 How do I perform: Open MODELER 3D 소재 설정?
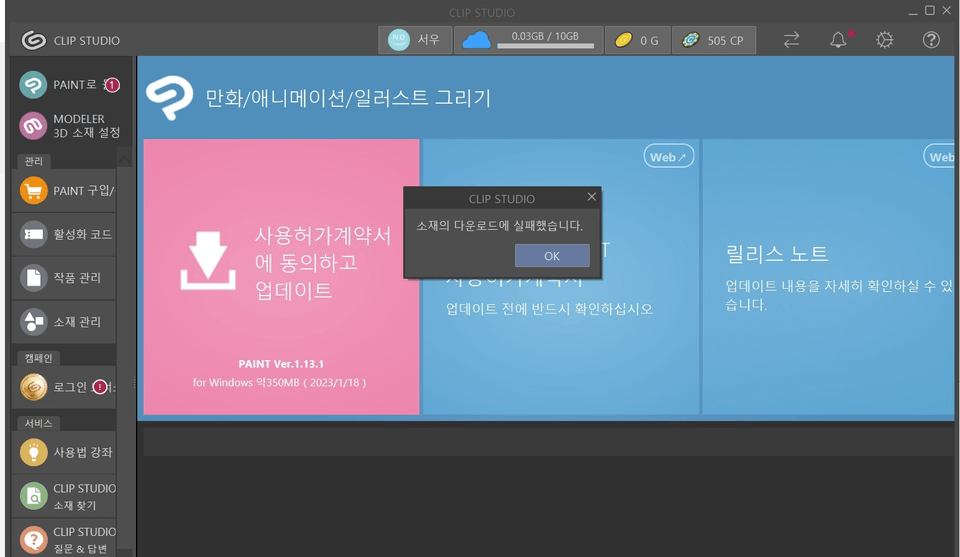pos(69,125)
